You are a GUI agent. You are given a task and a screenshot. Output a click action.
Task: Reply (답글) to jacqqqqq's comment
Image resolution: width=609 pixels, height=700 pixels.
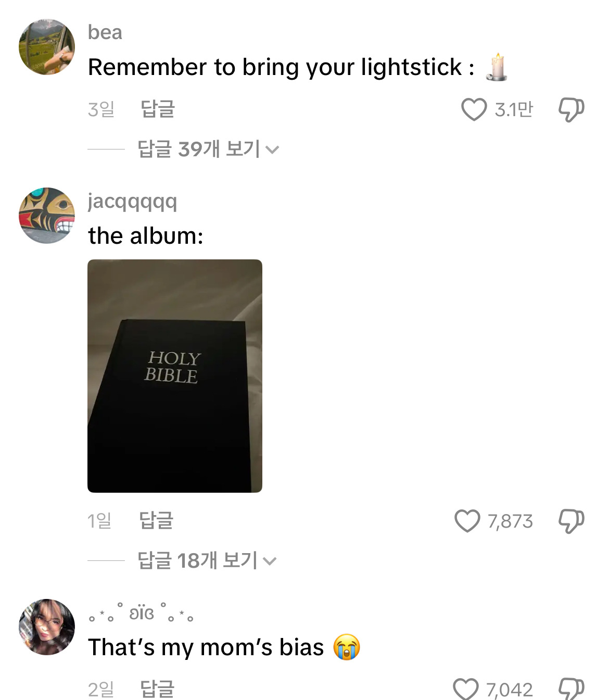click(x=156, y=521)
